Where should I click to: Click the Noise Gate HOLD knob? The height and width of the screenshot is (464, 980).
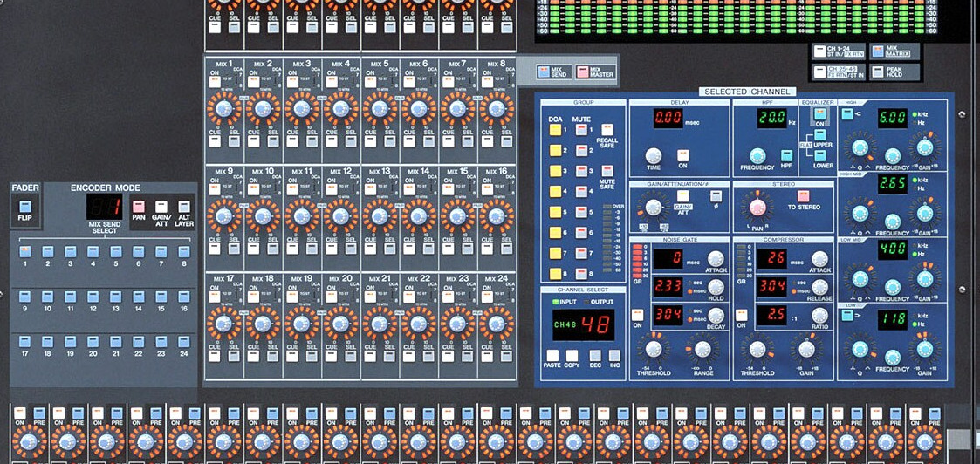716,287
